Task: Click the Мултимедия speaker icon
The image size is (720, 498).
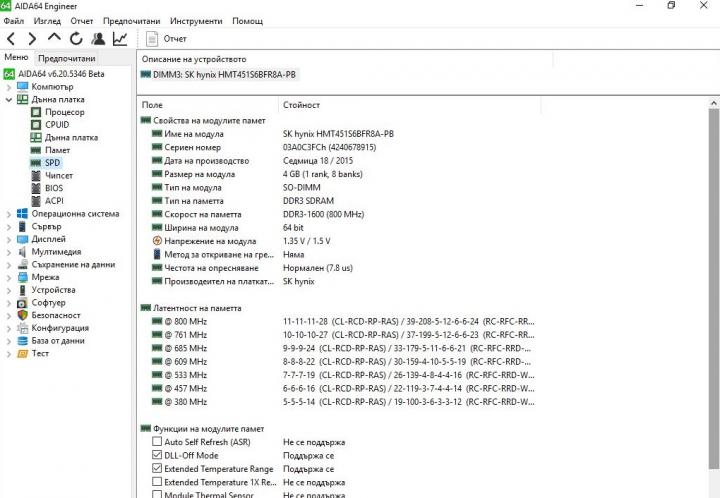Action: coord(22,252)
